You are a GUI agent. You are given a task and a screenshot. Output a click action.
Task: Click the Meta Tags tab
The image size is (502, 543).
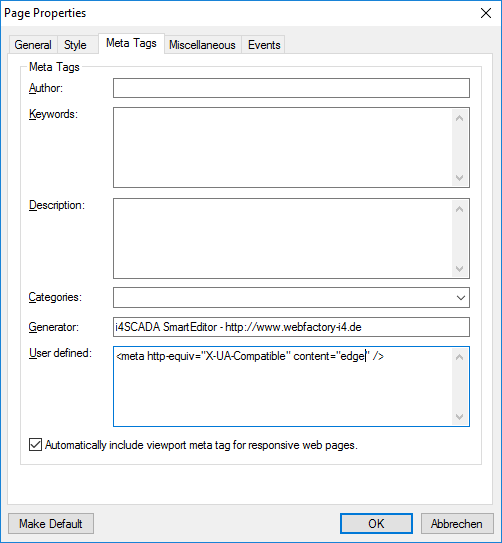pyautogui.click(x=131, y=43)
